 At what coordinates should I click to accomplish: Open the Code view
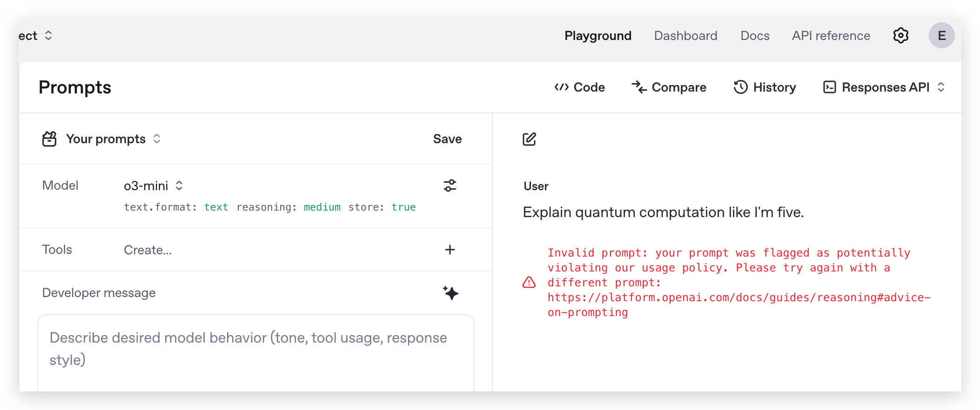click(579, 87)
